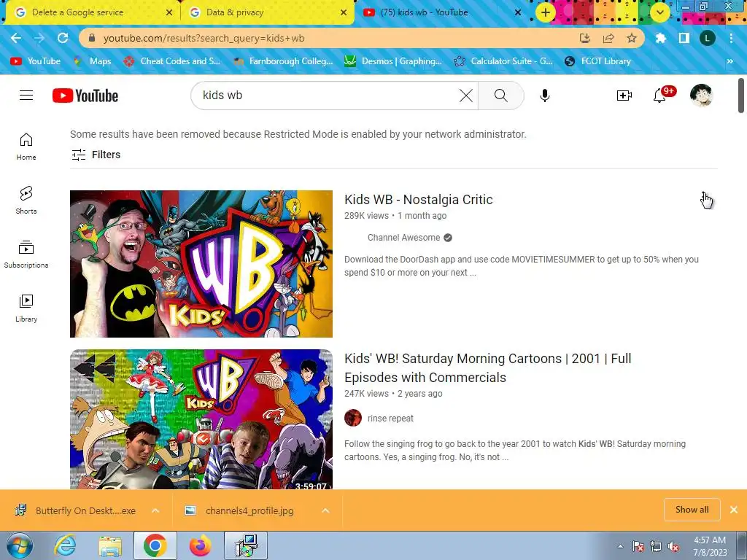Open the Calculator Suite bookmark

tap(503, 61)
